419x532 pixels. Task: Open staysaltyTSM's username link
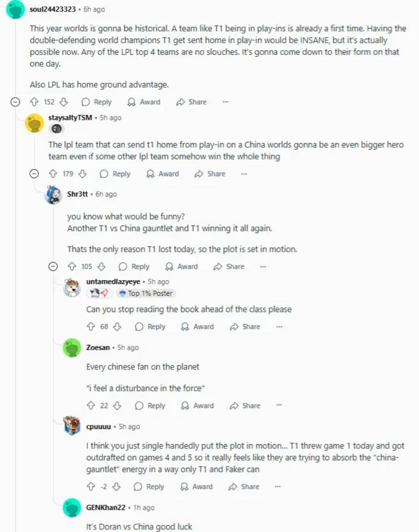(x=70, y=118)
